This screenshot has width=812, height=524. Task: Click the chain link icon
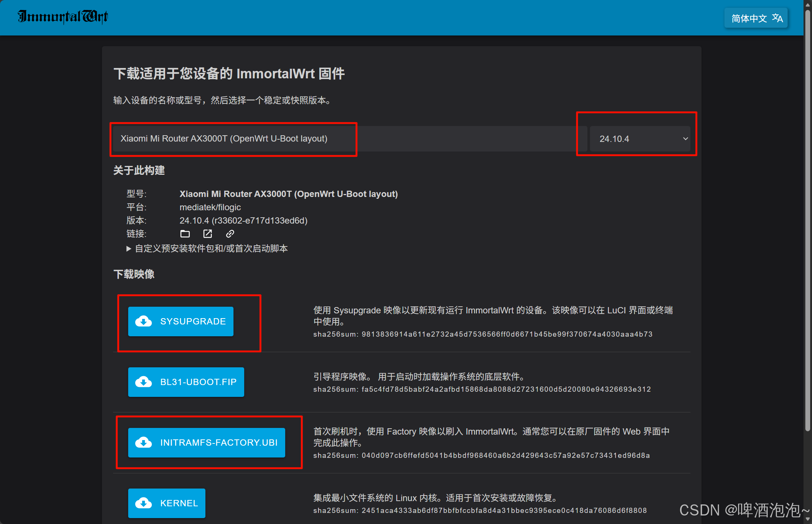(230, 234)
